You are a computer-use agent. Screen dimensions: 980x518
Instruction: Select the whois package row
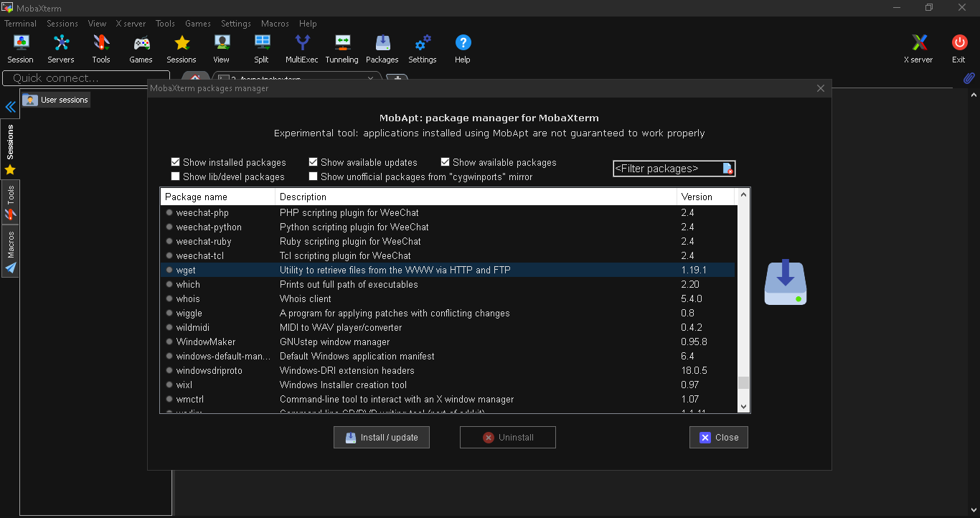click(x=448, y=298)
